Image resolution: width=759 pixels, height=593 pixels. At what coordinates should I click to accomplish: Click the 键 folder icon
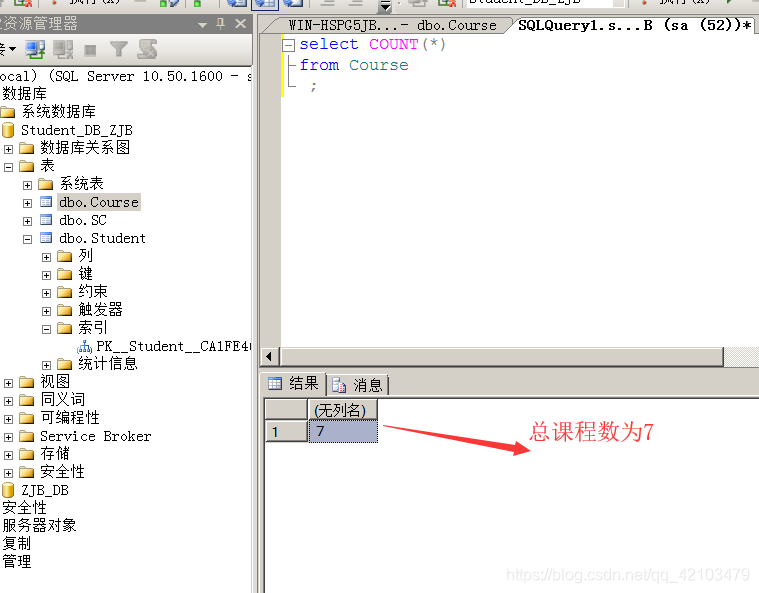pos(64,274)
